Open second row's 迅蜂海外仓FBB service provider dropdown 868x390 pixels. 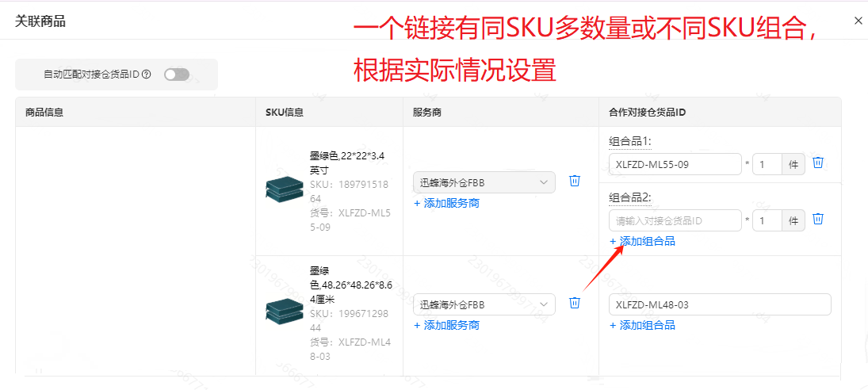(x=484, y=304)
